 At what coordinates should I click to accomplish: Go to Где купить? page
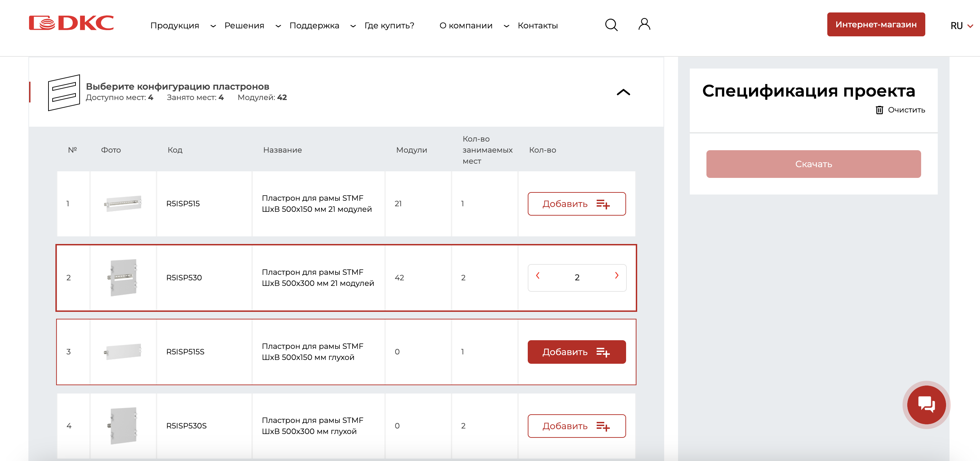click(x=389, y=26)
